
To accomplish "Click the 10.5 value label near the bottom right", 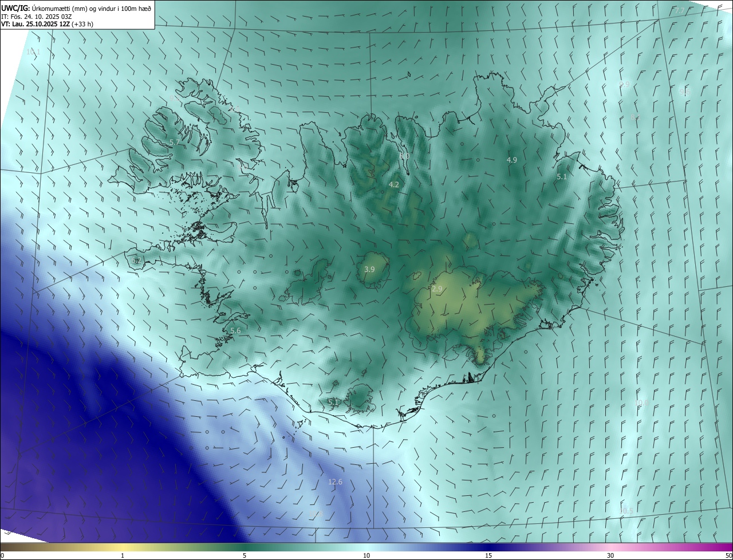I will tap(626, 511).
